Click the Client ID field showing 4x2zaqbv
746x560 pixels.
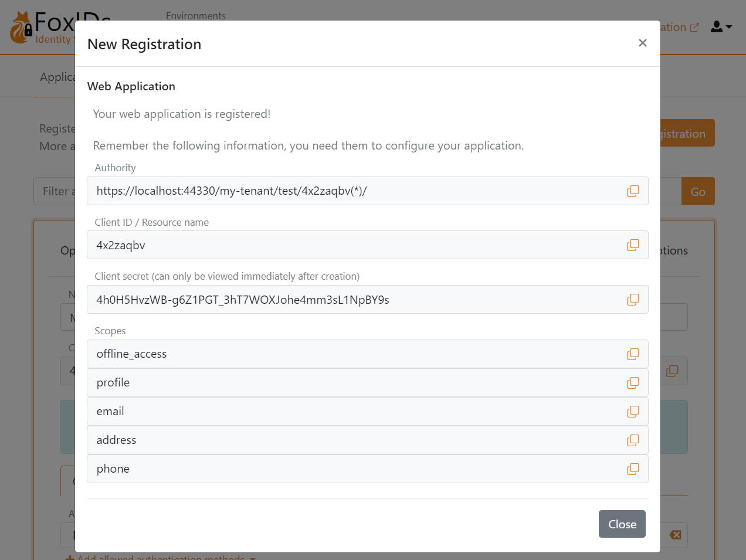pyautogui.click(x=352, y=245)
